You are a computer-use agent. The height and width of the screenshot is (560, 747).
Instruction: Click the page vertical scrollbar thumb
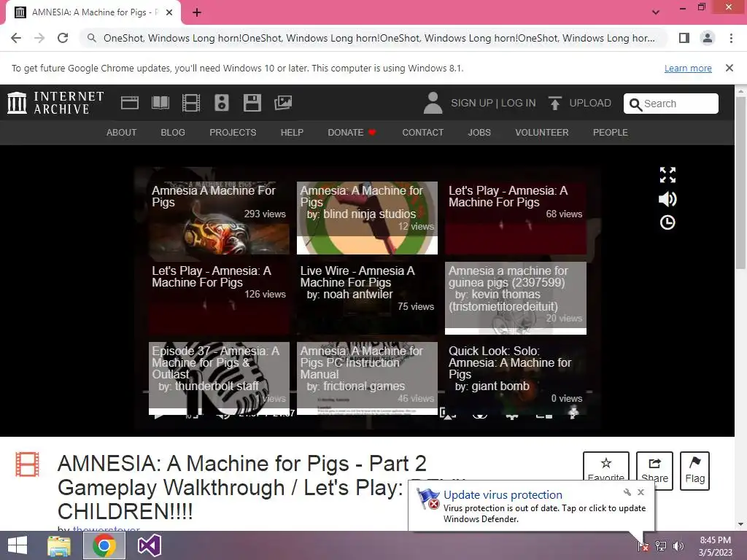pyautogui.click(x=741, y=183)
